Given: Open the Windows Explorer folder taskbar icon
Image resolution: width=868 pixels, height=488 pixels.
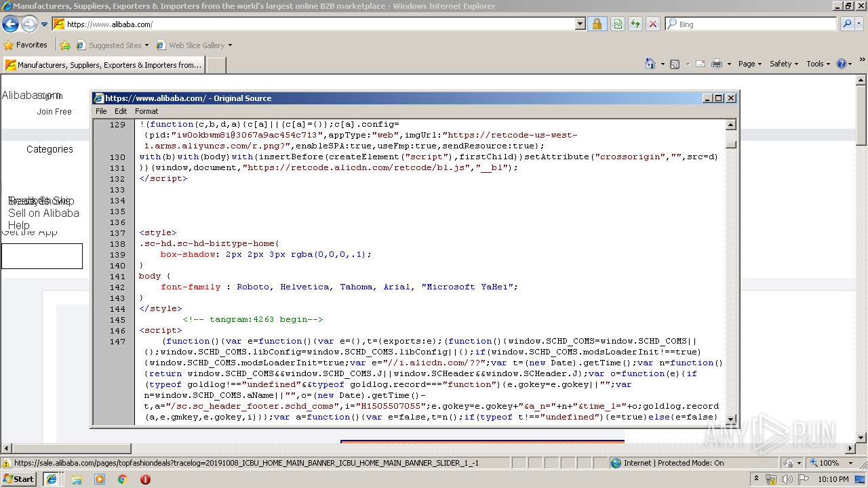Looking at the screenshot, I should pos(77,479).
